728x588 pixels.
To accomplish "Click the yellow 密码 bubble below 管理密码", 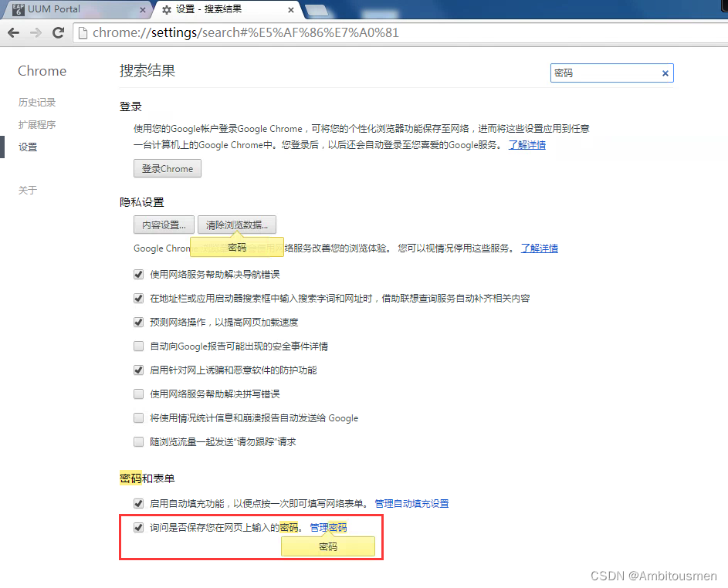I will point(328,546).
